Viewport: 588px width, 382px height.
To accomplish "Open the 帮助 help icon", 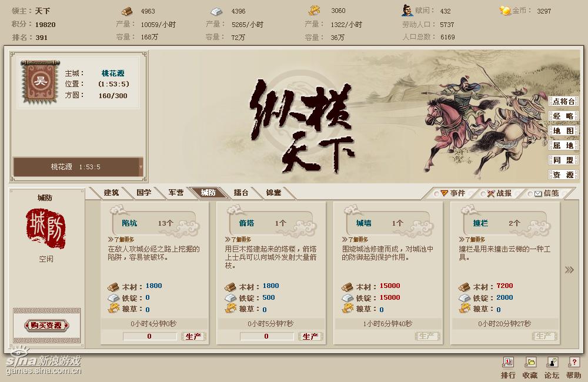I will pyautogui.click(x=574, y=363).
